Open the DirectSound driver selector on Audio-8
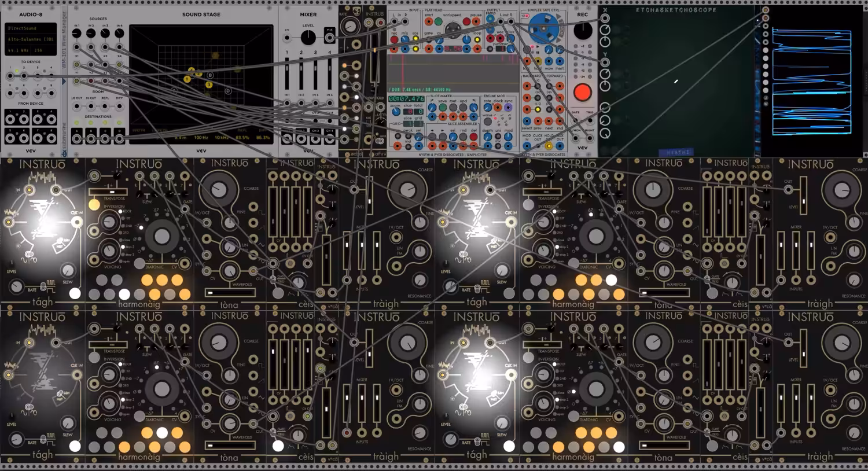Screen dimensions: 868x471 coord(31,28)
